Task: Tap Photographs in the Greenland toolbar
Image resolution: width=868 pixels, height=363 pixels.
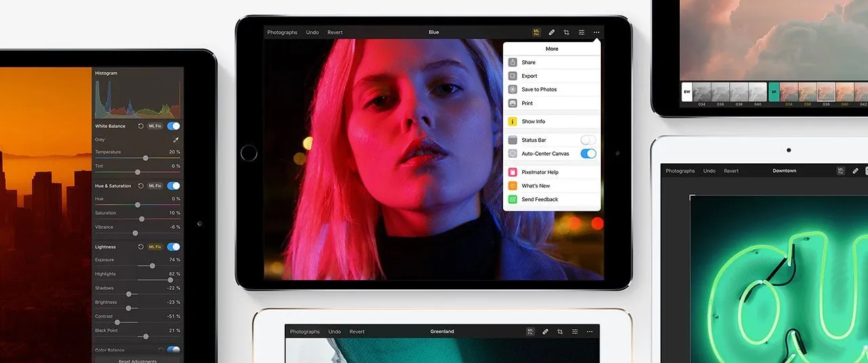Action: pos(305,332)
